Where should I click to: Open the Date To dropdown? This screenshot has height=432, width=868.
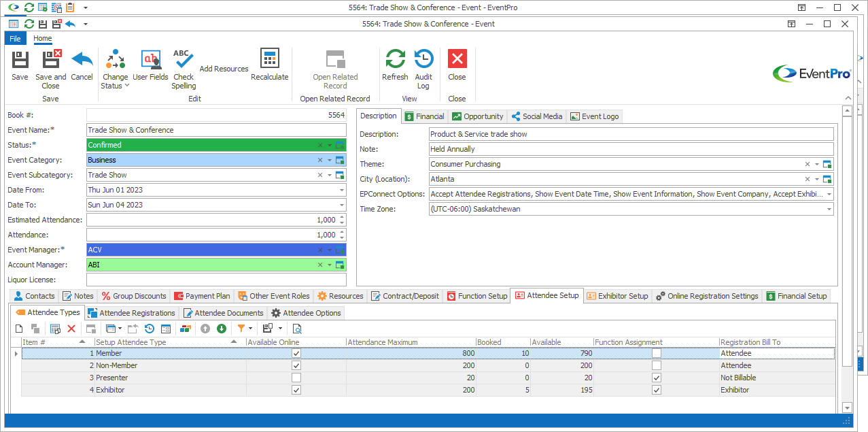(342, 205)
